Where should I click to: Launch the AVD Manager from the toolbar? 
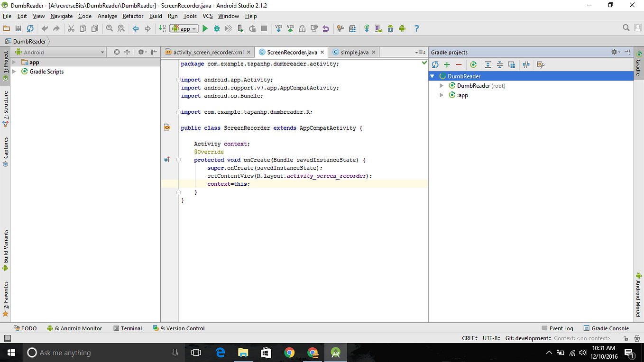pos(377,28)
